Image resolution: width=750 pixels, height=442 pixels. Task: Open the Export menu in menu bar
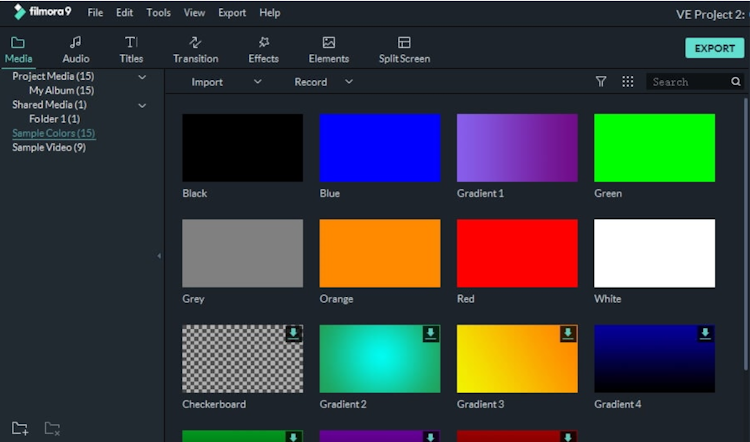point(232,13)
